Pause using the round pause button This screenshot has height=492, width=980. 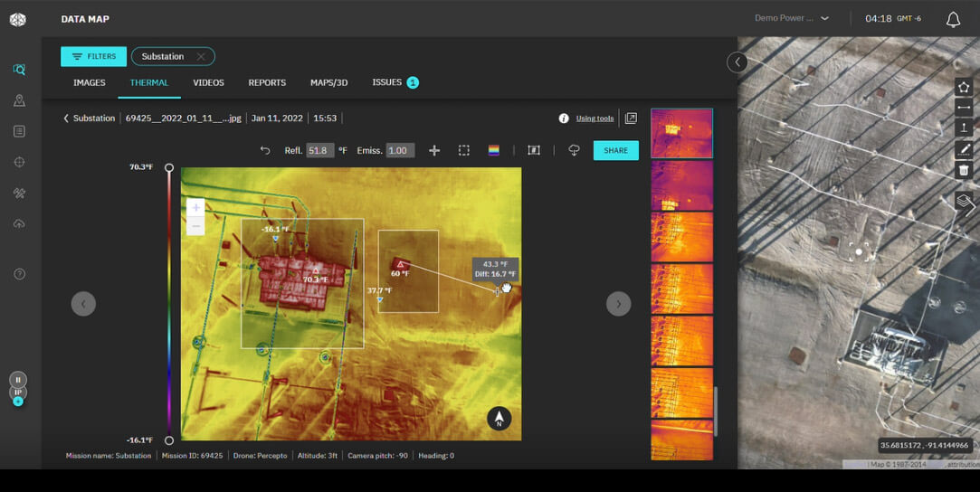click(x=18, y=380)
